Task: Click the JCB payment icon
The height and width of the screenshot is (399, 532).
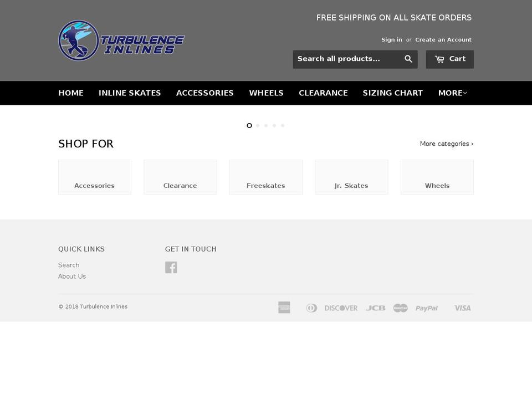Action: 375,308
